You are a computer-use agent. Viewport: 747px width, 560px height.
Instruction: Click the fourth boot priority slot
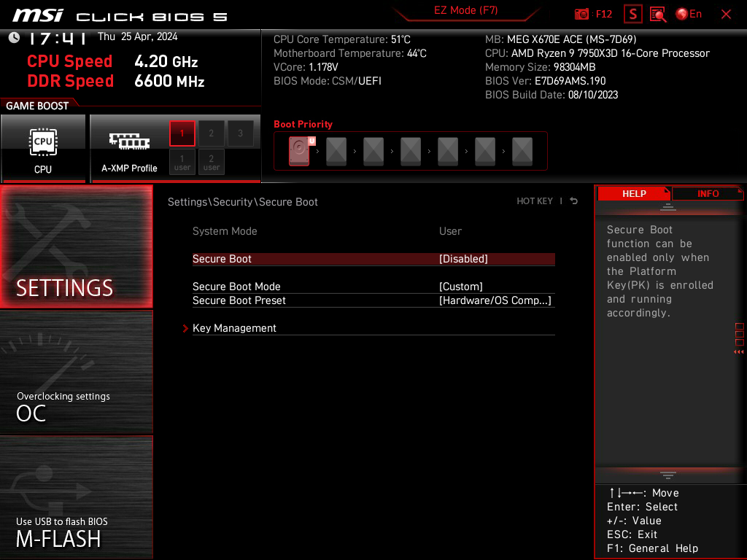tap(411, 151)
